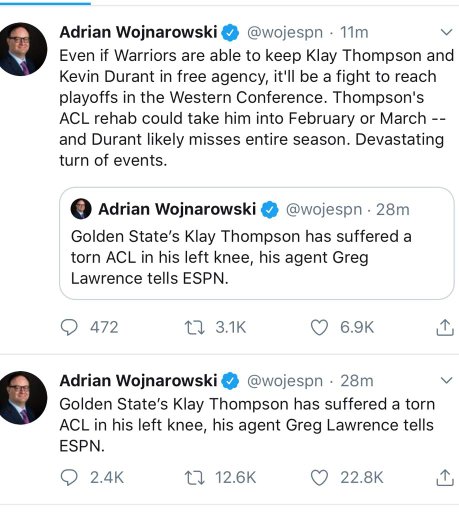Share the Warriors free agency tweet
459x512 pixels.
(x=445, y=327)
